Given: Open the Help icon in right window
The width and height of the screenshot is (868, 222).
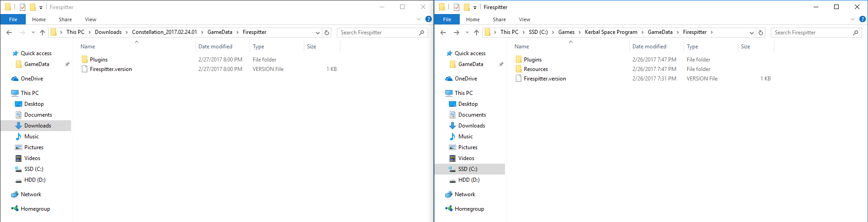Looking at the screenshot, I should (x=862, y=19).
